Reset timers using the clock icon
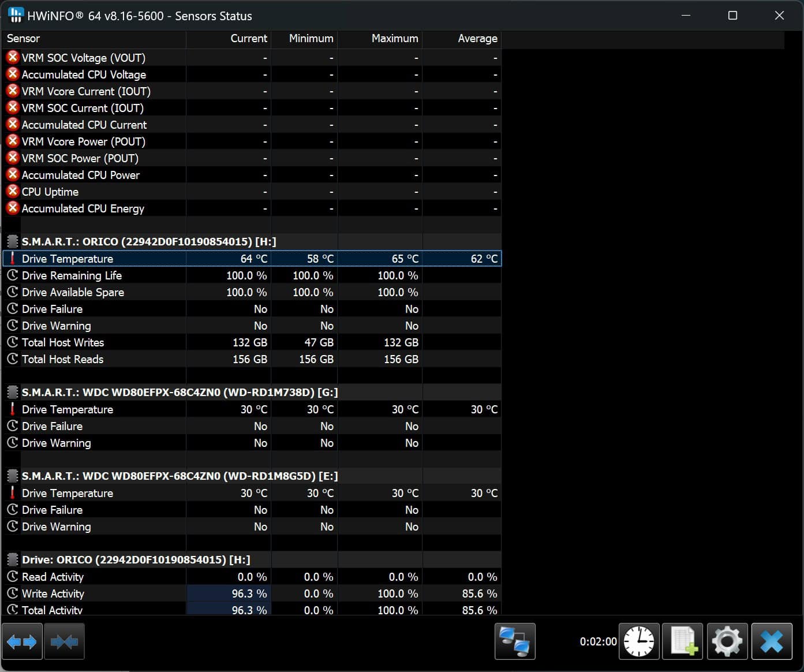The width and height of the screenshot is (804, 672). click(638, 641)
